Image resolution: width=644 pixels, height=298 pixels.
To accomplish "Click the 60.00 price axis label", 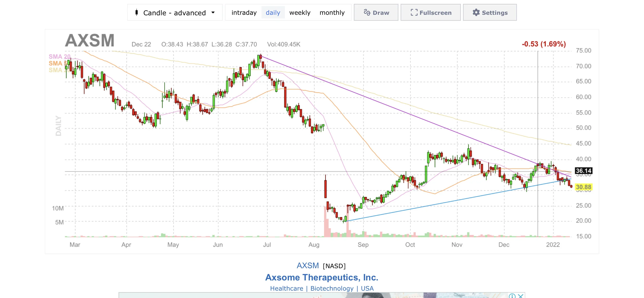I will click(584, 97).
